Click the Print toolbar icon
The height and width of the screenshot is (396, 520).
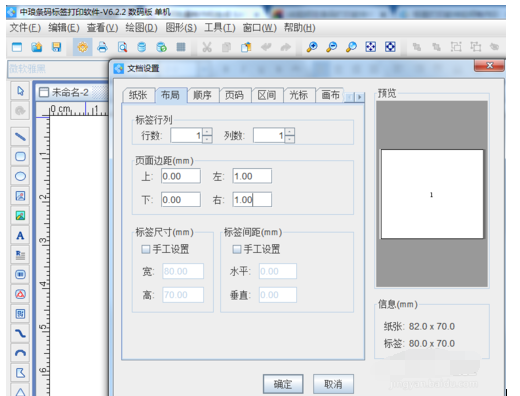click(x=102, y=47)
